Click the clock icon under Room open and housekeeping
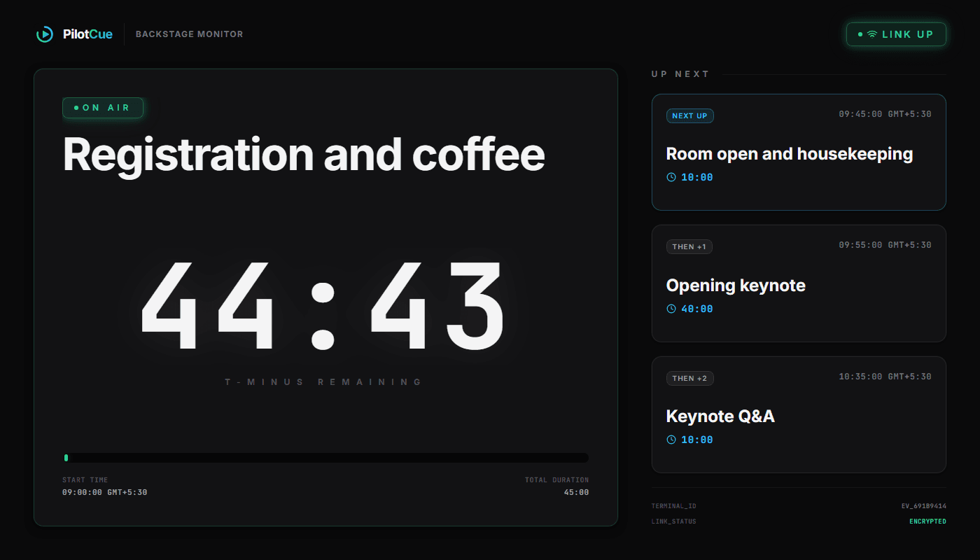 [x=671, y=177]
